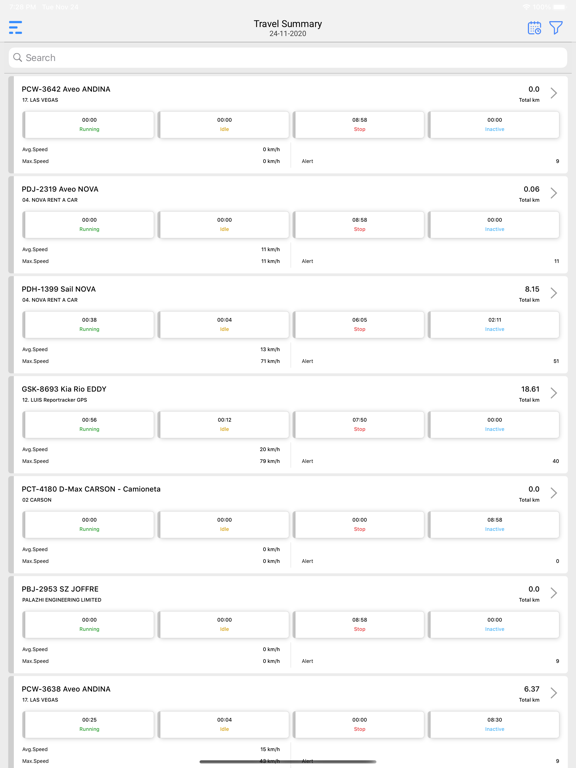Select the 00:25 Running box of PCW-3638
Screen dimensions: 576x768
(x=89, y=724)
